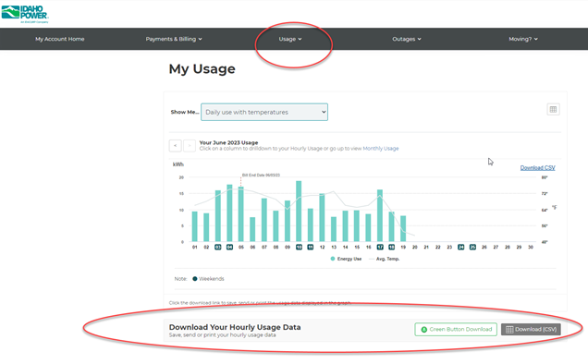Click the 25 weekend date label
This screenshot has height=364, width=588.
click(x=472, y=247)
